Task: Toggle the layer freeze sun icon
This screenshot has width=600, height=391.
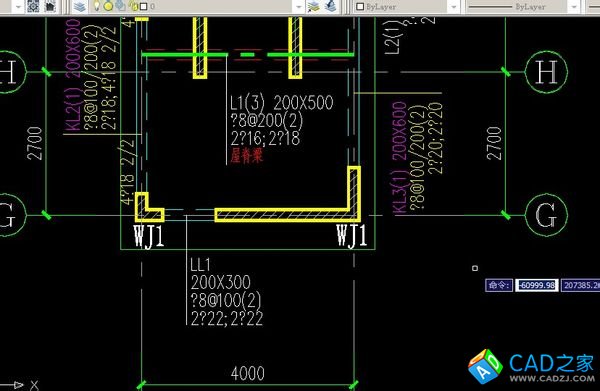Action: click(x=108, y=6)
